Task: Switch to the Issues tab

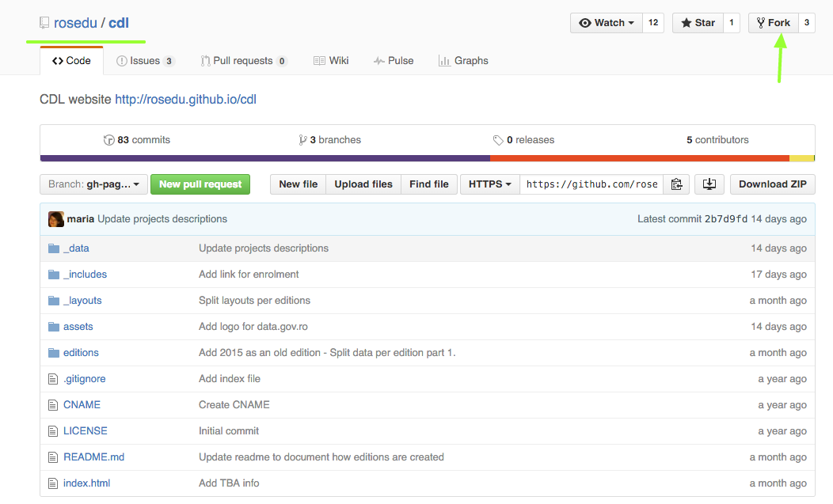Action: point(145,61)
